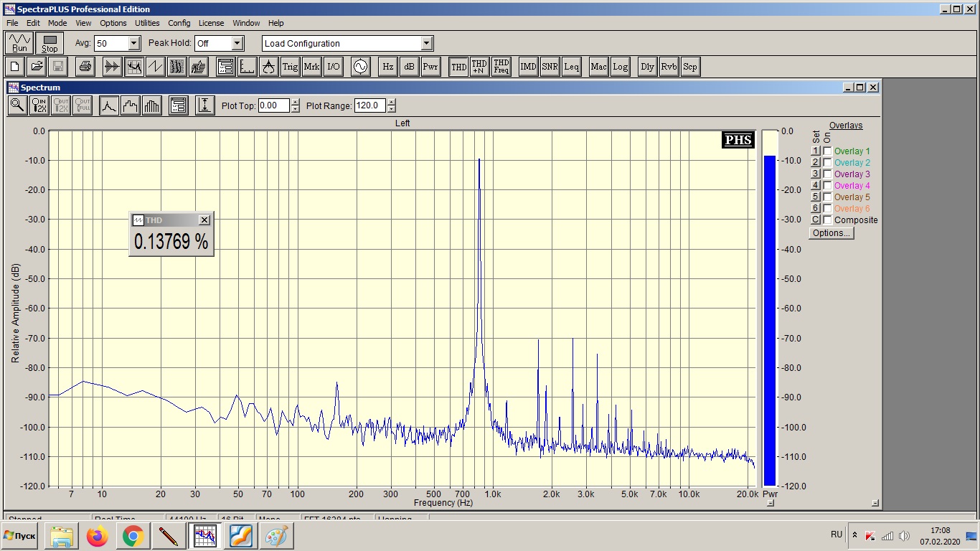This screenshot has width=980, height=551.
Task: Open the License menu
Action: [212, 23]
